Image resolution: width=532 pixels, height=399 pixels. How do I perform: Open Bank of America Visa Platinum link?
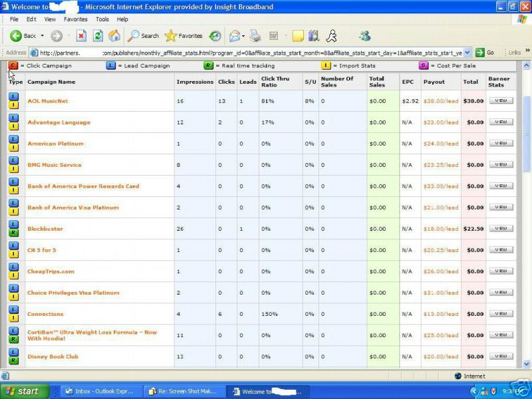click(73, 207)
